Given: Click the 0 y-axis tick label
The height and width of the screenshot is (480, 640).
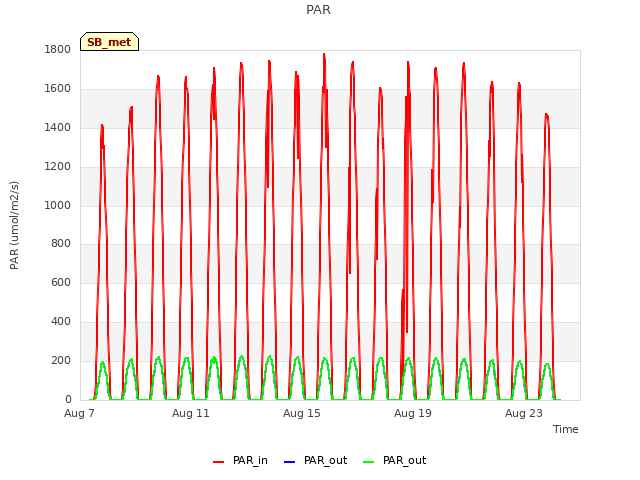Looking at the screenshot, I should pyautogui.click(x=68, y=399).
